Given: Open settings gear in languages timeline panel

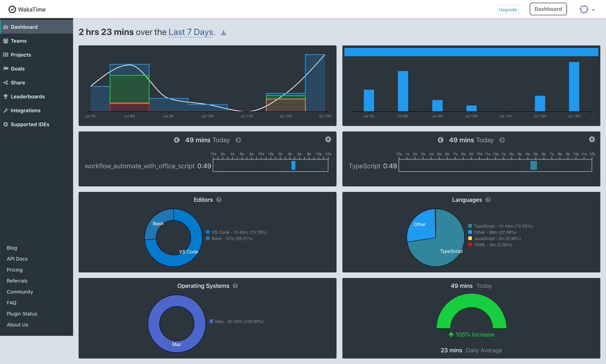Looking at the screenshot, I should pyautogui.click(x=592, y=139).
